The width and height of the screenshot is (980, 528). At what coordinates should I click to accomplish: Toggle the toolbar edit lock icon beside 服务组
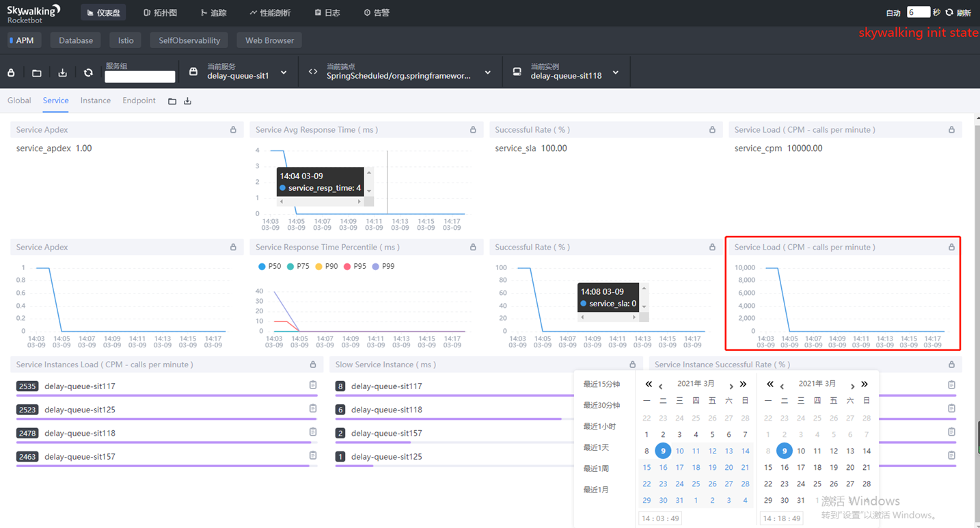point(11,72)
